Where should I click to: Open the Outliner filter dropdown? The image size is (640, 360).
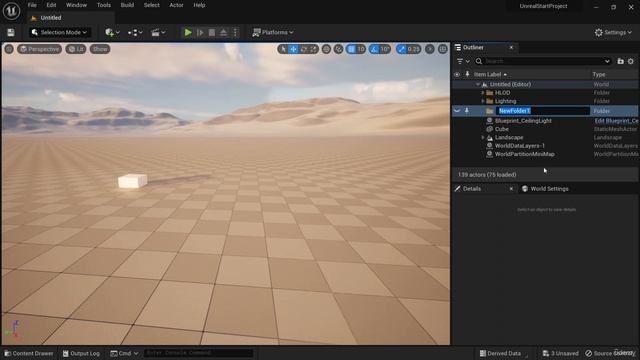tap(463, 61)
